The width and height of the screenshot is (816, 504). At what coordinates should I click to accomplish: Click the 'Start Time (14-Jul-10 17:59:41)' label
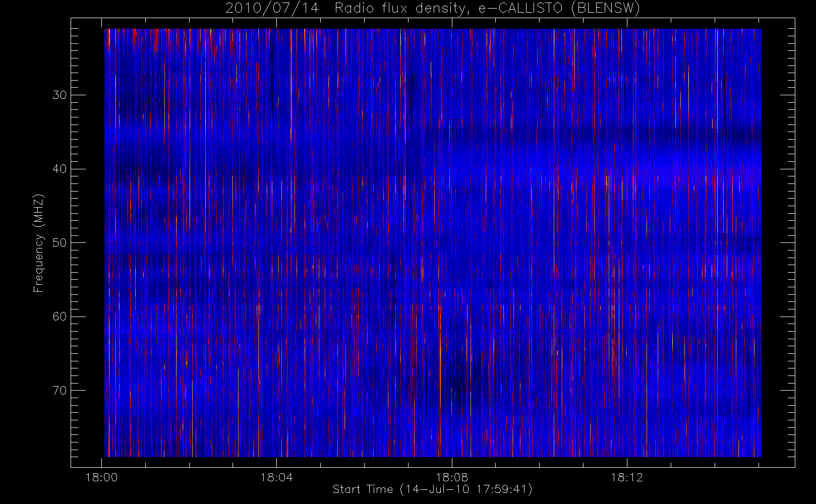[x=433, y=489]
